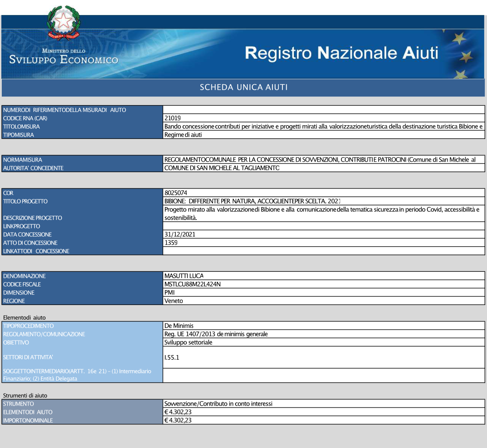The image size is (487, 448).
Task: Click the DESCRIZIONE PROGETTO label
Action: pyautogui.click(x=33, y=218)
